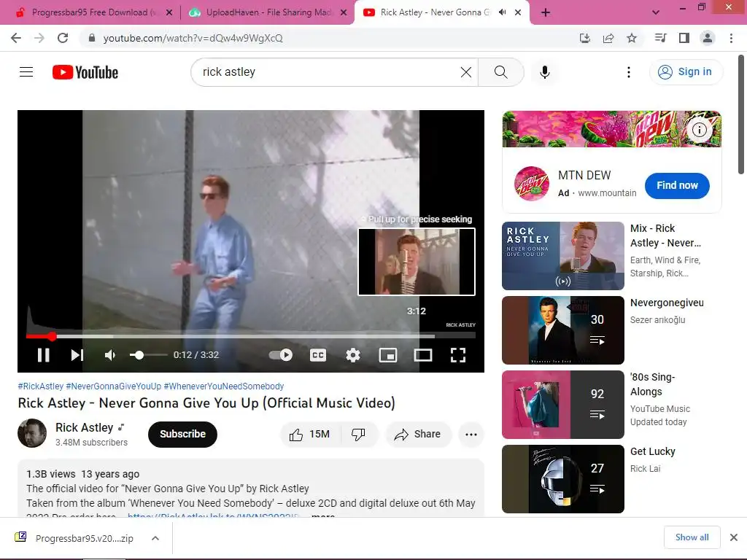This screenshot has width=747, height=560.
Task: Click the #NeverGonnaGiveYouUp hashtag
Action: pyautogui.click(x=113, y=386)
